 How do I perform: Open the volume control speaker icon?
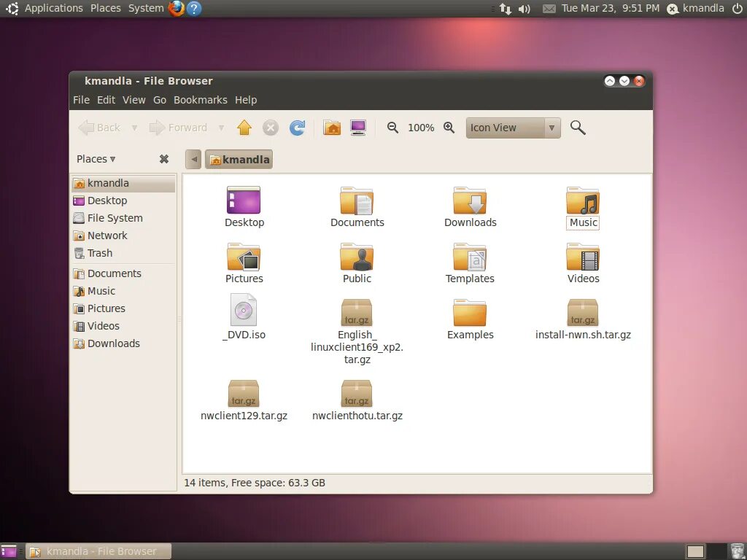tap(525, 9)
